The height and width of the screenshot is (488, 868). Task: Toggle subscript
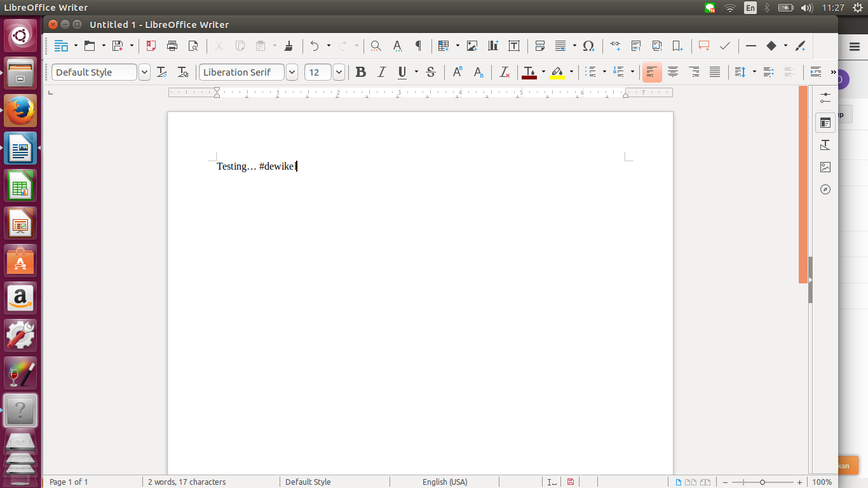point(478,72)
